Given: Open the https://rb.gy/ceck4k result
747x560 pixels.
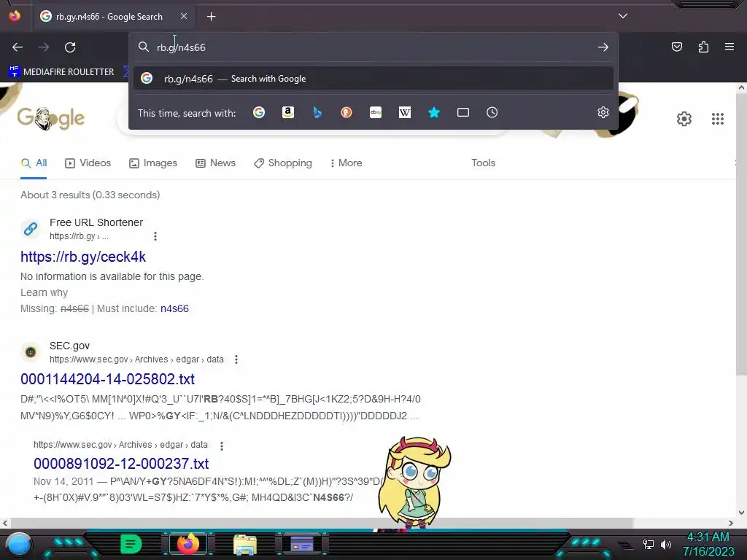Looking at the screenshot, I should pyautogui.click(x=83, y=257).
